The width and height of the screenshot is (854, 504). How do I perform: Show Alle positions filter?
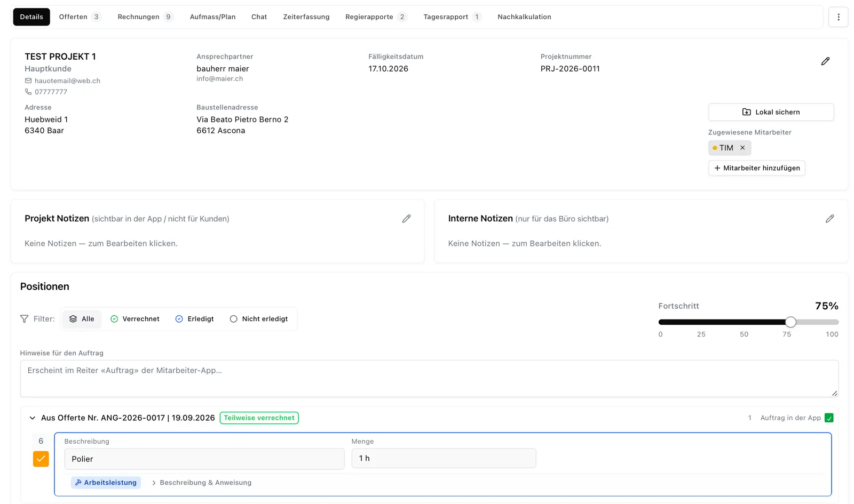pos(82,319)
